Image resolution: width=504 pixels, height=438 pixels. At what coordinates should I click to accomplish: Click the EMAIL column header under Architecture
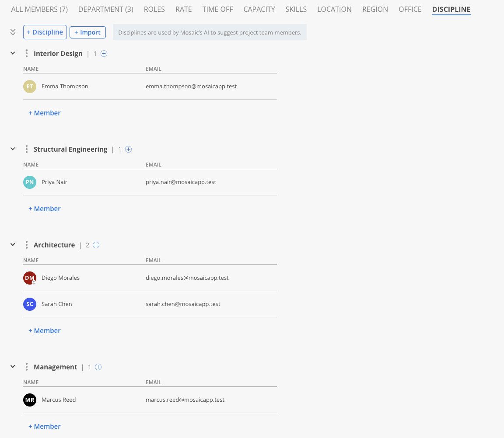pyautogui.click(x=153, y=261)
